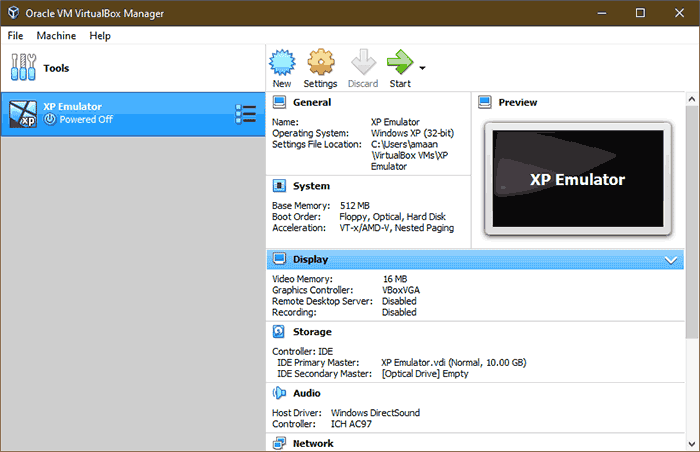Open the XP Emulator machine tools menu icon
Image resolution: width=700 pixels, height=452 pixels.
point(246,114)
